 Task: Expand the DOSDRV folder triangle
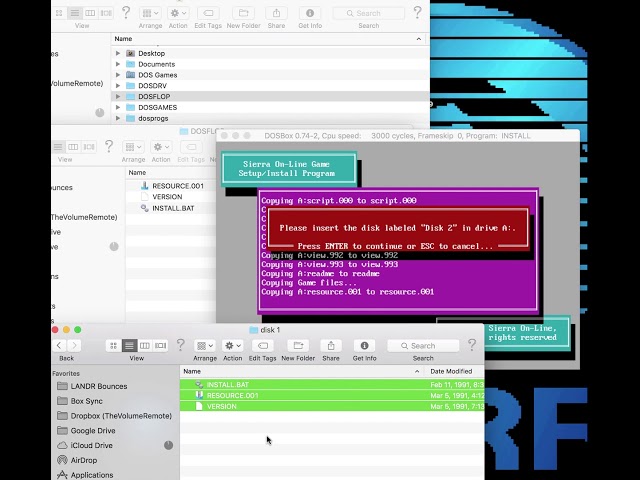tap(118, 86)
